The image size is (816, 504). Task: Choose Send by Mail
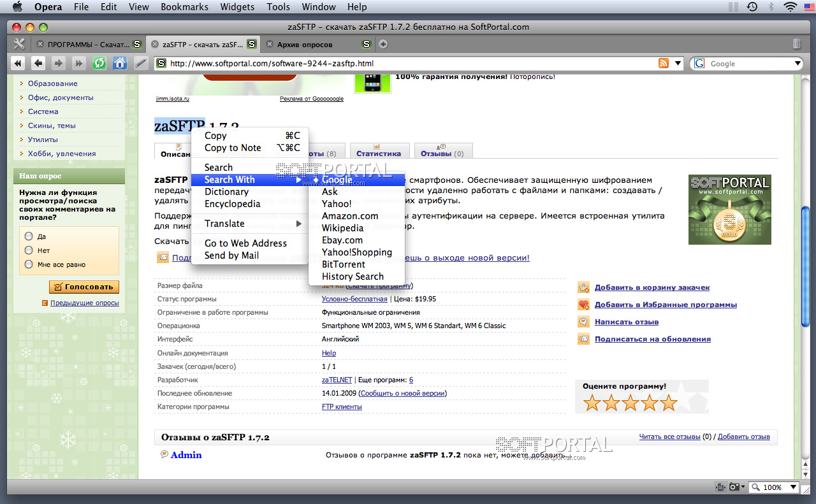250,256
